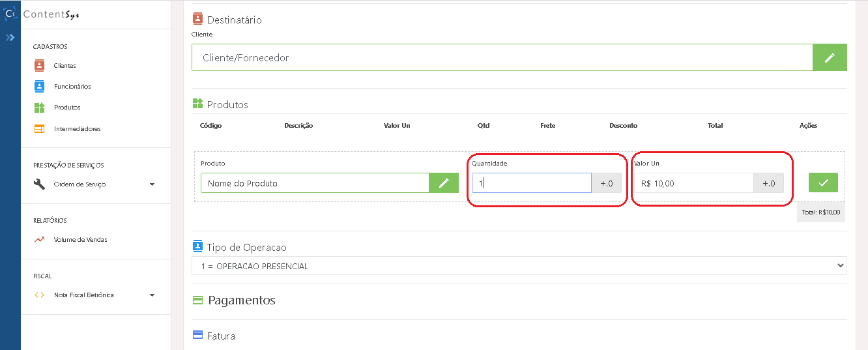Confirm product with green checkmark button
This screenshot has height=350, width=868.
822,183
